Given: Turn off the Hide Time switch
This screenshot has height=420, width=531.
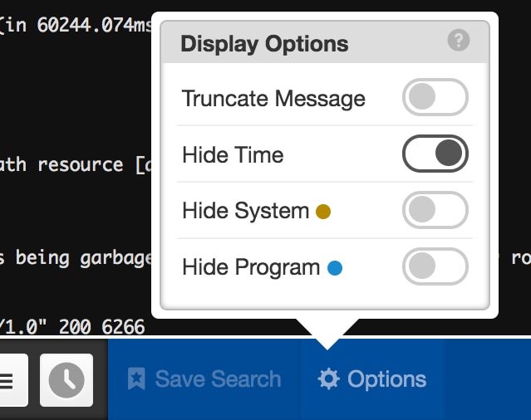Looking at the screenshot, I should pyautogui.click(x=435, y=154).
